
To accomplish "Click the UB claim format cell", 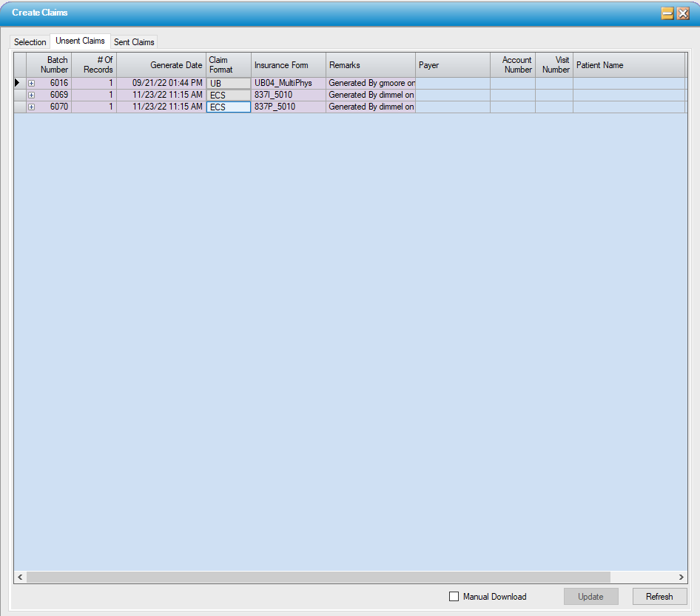I will 229,84.
